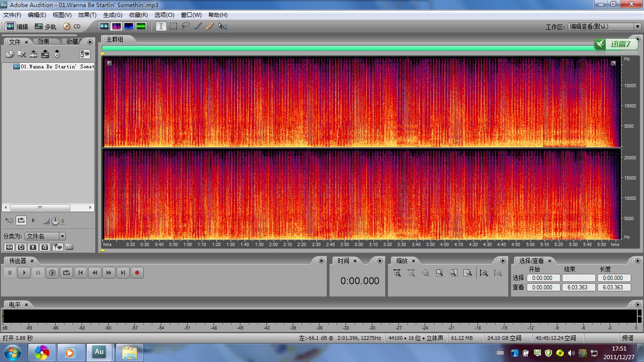Open selection/view panel options arrow

click(637, 261)
